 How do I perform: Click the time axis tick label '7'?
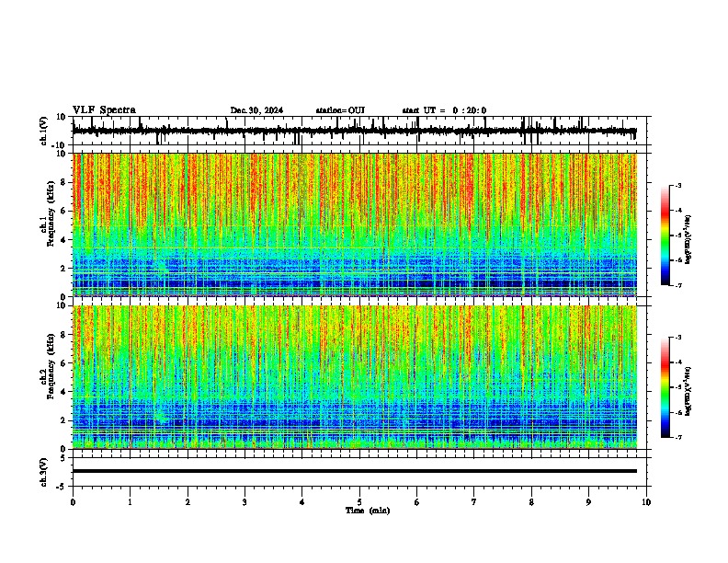[x=474, y=502]
